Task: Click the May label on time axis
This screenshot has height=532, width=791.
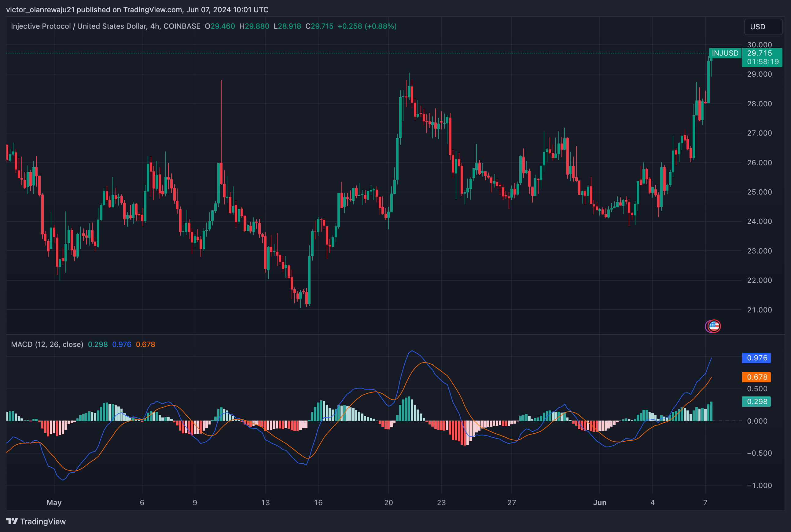Action: pyautogui.click(x=54, y=502)
